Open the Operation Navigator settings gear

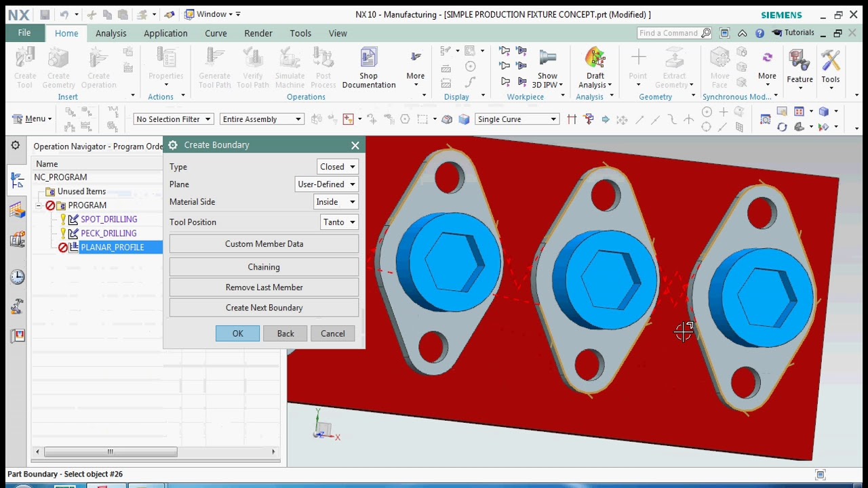pyautogui.click(x=15, y=146)
